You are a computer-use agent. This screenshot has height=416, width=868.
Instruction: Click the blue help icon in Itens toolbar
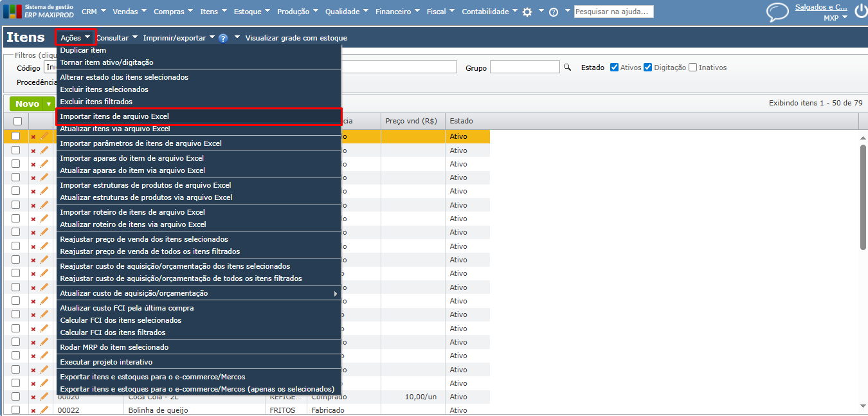coord(223,38)
